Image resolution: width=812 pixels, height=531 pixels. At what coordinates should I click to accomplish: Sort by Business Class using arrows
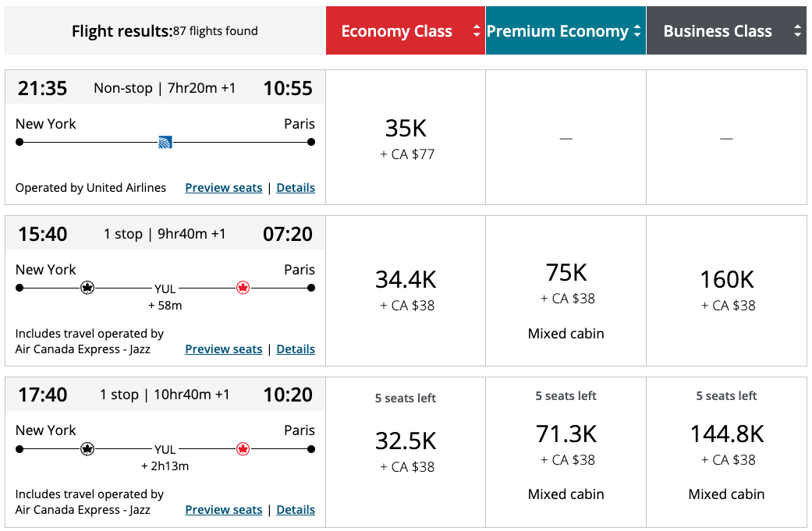tap(797, 31)
